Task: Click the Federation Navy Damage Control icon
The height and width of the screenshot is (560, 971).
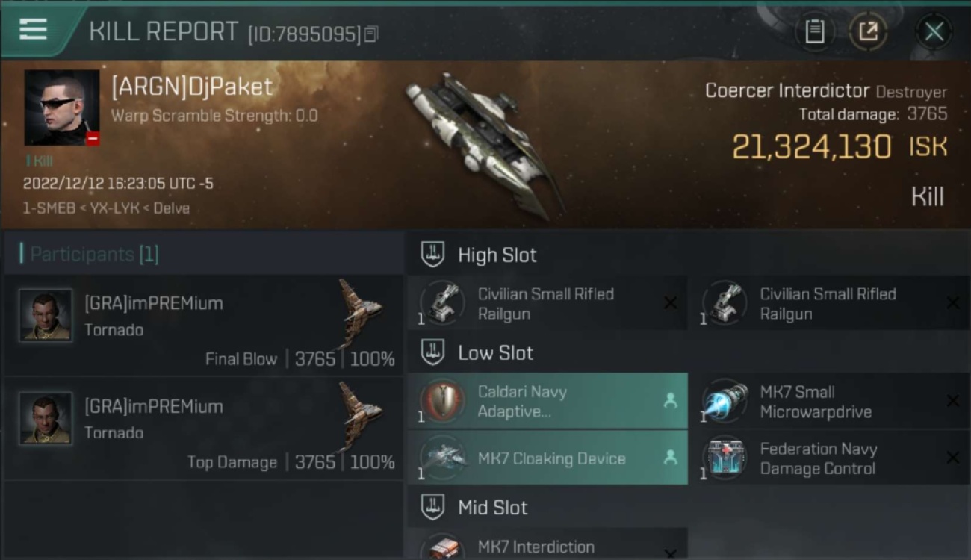Action: click(725, 458)
